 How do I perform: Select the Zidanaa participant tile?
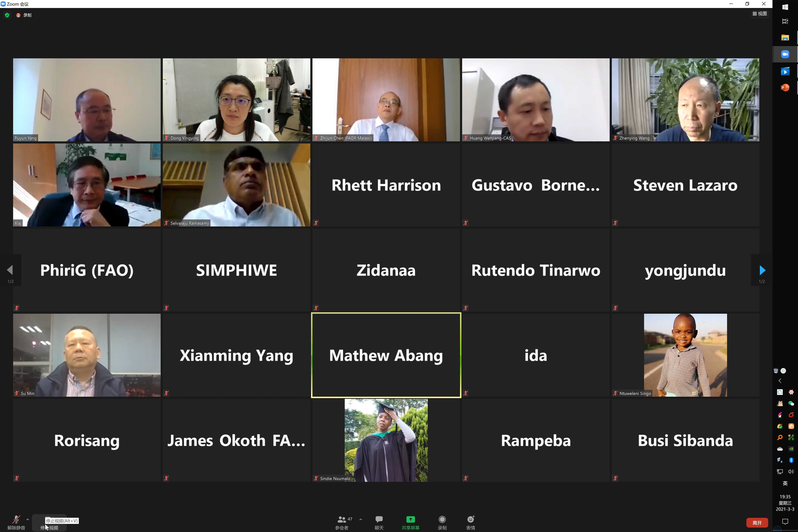point(386,270)
